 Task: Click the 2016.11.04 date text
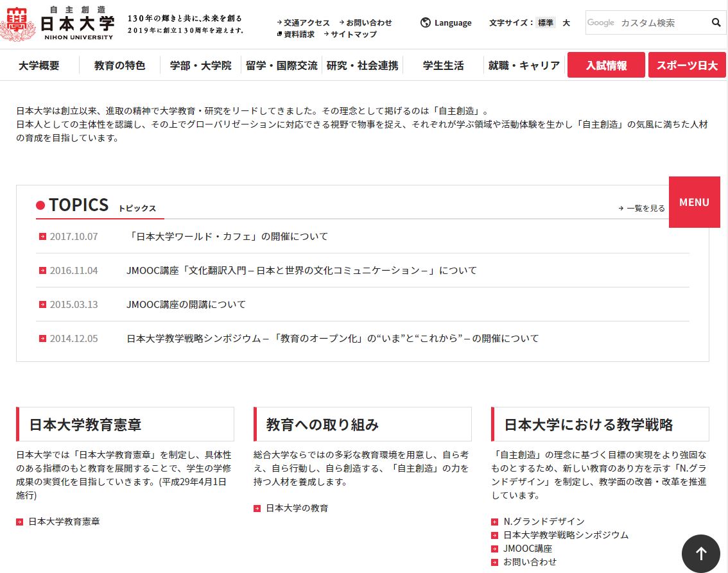point(74,271)
